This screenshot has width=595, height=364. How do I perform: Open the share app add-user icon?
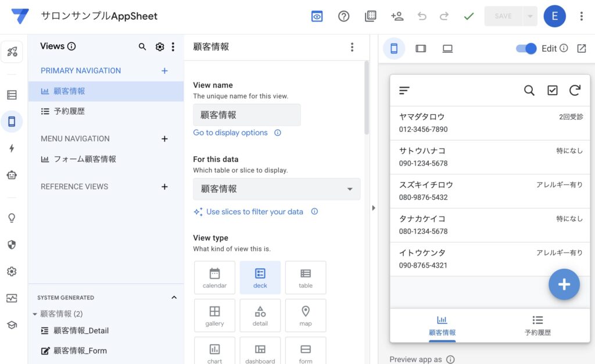click(397, 16)
